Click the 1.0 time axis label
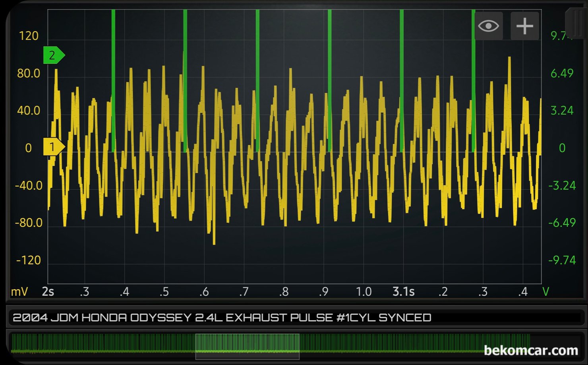Image resolution: width=588 pixels, height=365 pixels. tap(364, 292)
